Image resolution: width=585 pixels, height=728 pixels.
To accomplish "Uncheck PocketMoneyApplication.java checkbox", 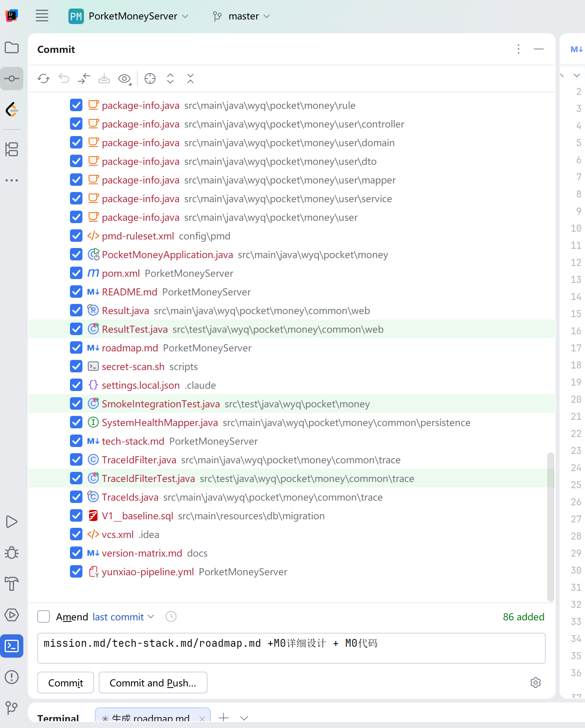I will [x=76, y=255].
